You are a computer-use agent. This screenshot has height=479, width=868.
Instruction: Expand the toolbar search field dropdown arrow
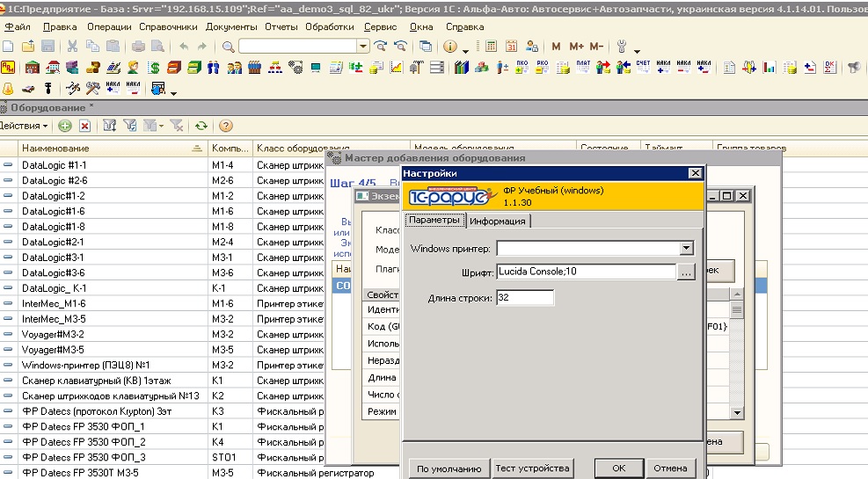coord(363,47)
